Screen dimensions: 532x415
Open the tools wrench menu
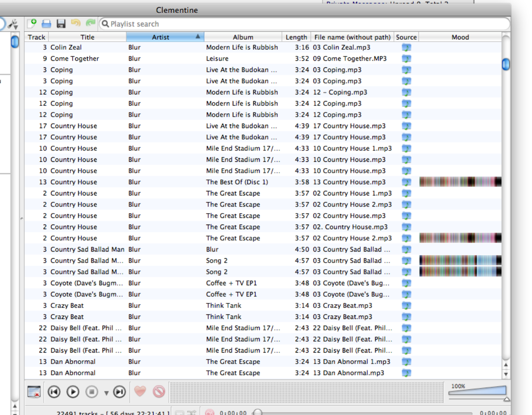13,24
